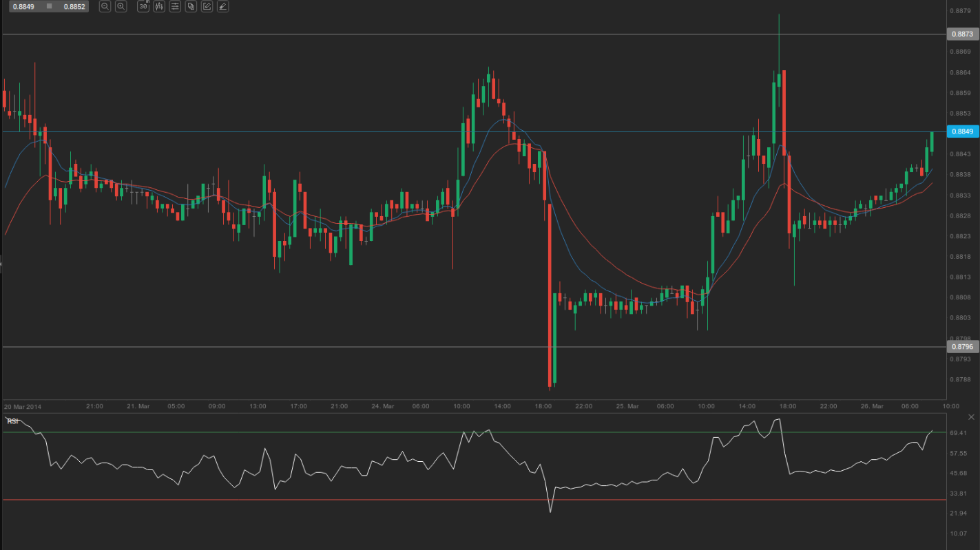Select the drawing pencil tool icon
The height and width of the screenshot is (550, 980).
(x=222, y=6)
